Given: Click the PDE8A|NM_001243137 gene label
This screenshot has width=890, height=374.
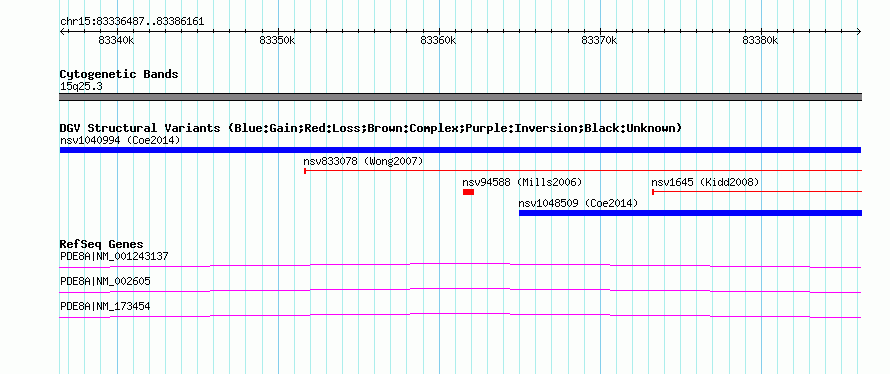Looking at the screenshot, I should (114, 257).
